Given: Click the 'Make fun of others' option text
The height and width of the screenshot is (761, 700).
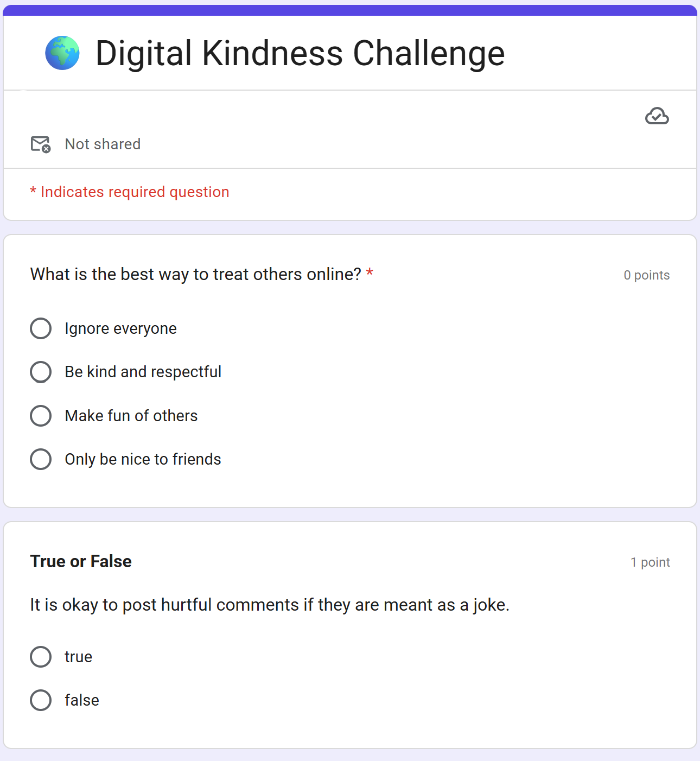Looking at the screenshot, I should point(131,416).
